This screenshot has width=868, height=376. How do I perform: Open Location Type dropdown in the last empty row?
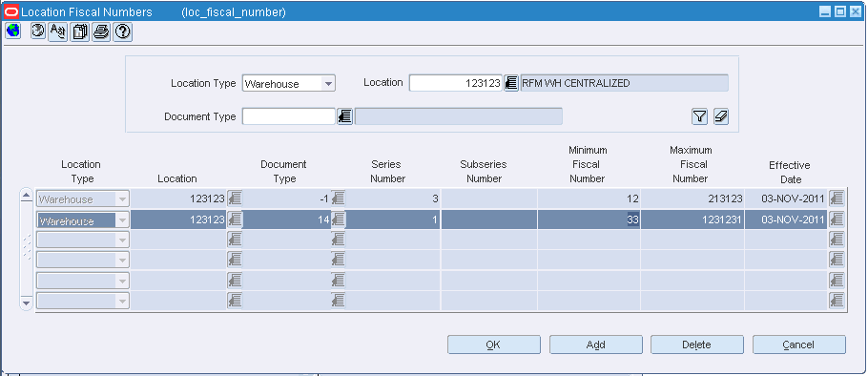pyautogui.click(x=122, y=302)
